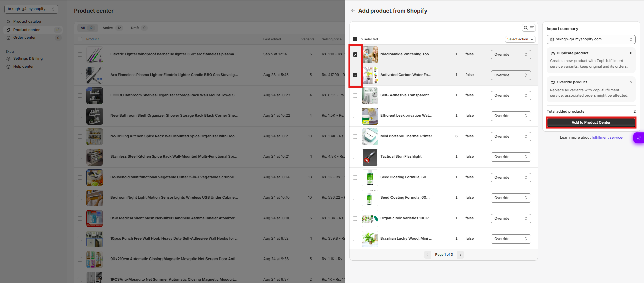
Task: Click the back arrow beside Add product from Shopify
Action: pyautogui.click(x=353, y=11)
